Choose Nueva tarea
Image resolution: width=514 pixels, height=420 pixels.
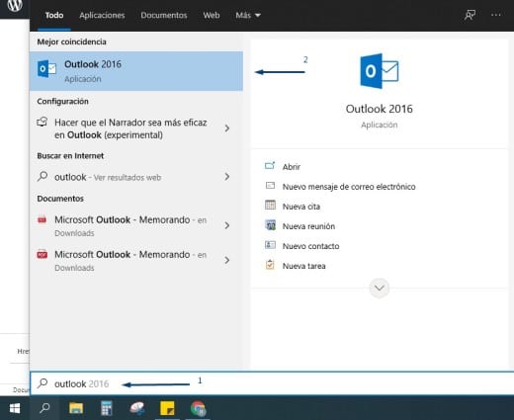[303, 266]
